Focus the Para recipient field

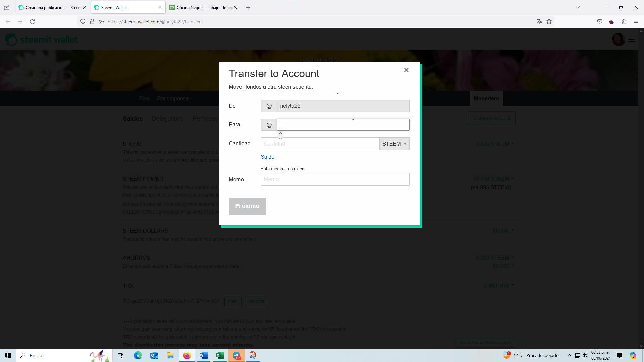coord(343,125)
